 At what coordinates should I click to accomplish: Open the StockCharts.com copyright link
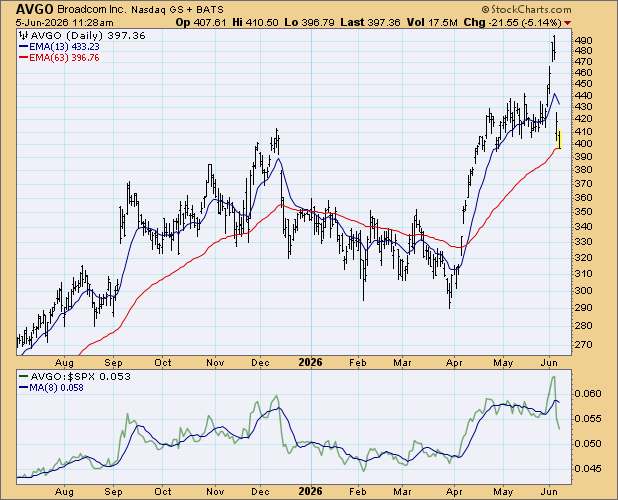tap(526, 9)
